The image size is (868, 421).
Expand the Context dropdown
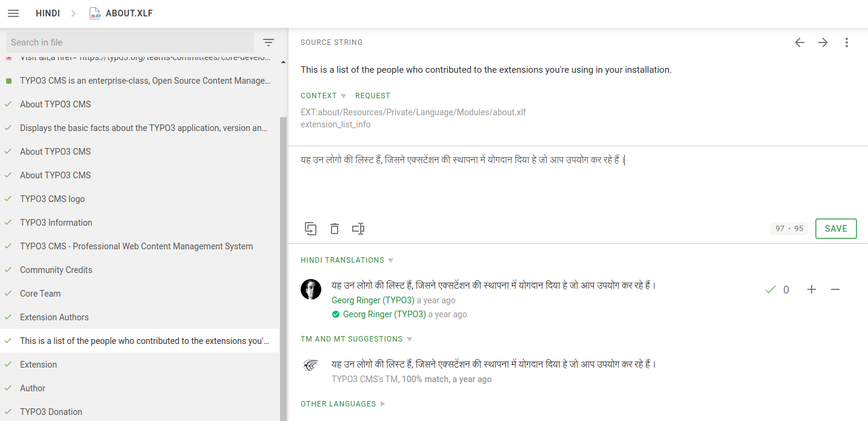(x=324, y=96)
